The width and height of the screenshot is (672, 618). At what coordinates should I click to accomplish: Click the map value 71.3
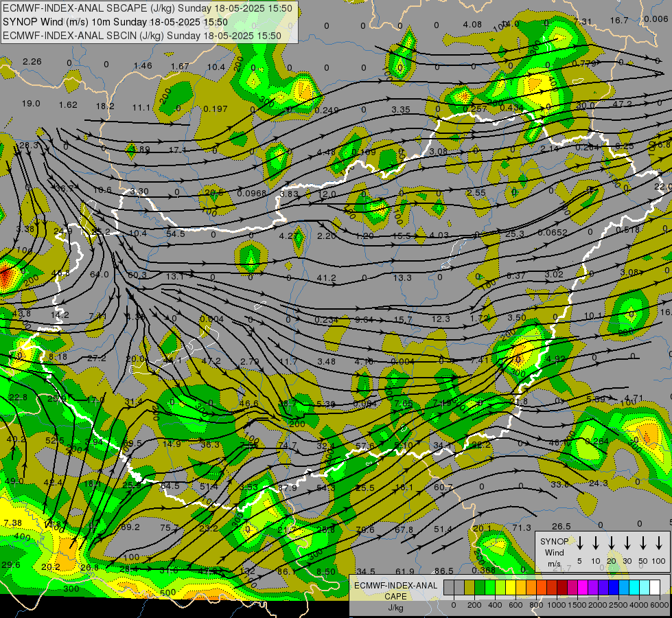point(522,528)
